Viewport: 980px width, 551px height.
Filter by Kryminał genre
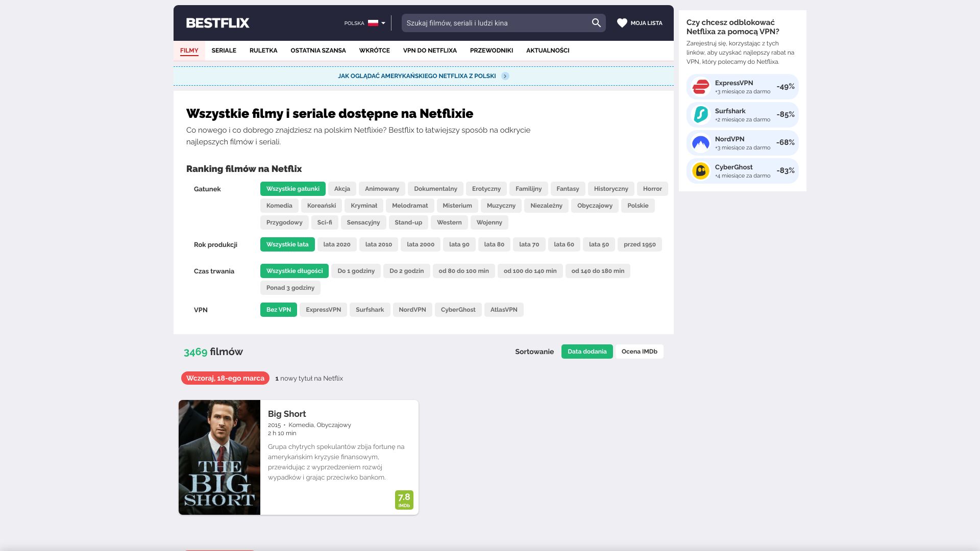click(x=364, y=206)
